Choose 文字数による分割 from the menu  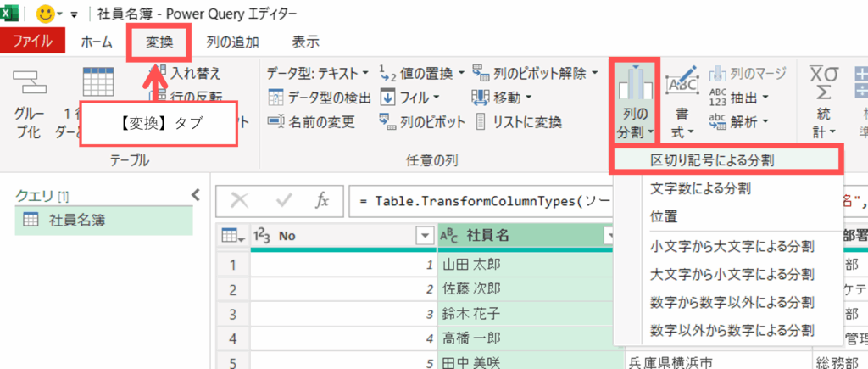[700, 187]
